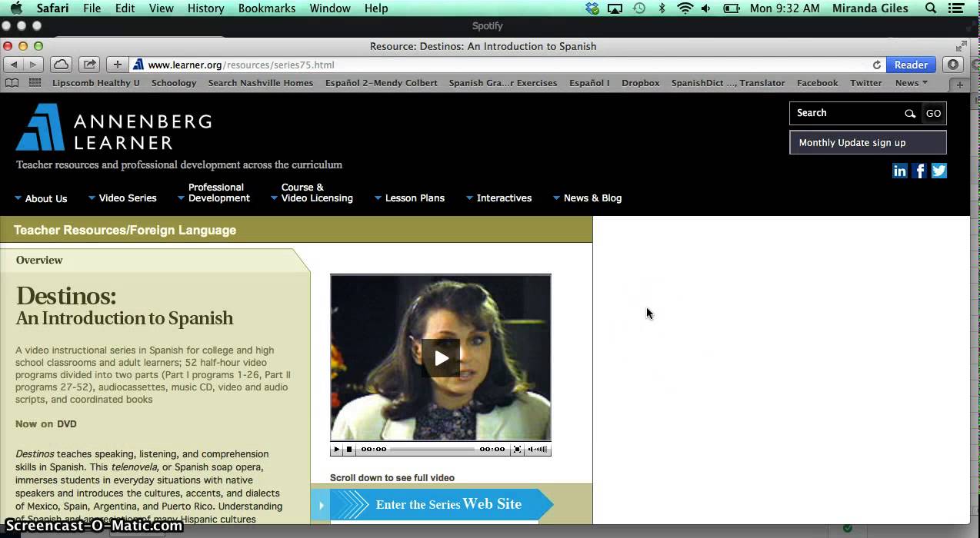This screenshot has height=538, width=980.
Task: Open the Help menu
Action: tap(376, 8)
